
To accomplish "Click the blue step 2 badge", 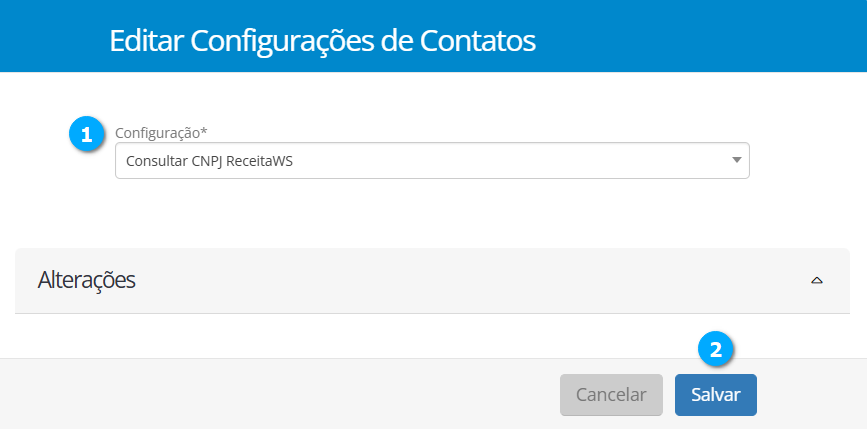I will point(715,349).
